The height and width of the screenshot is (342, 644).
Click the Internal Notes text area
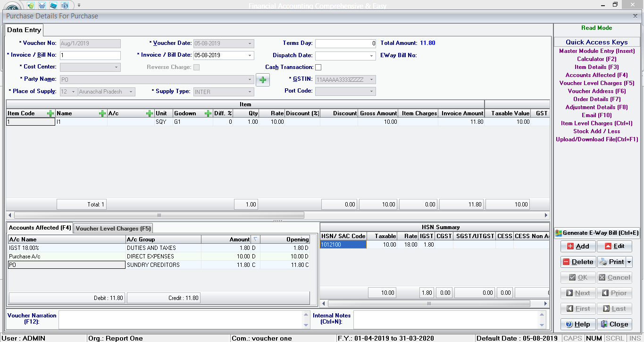(447, 320)
